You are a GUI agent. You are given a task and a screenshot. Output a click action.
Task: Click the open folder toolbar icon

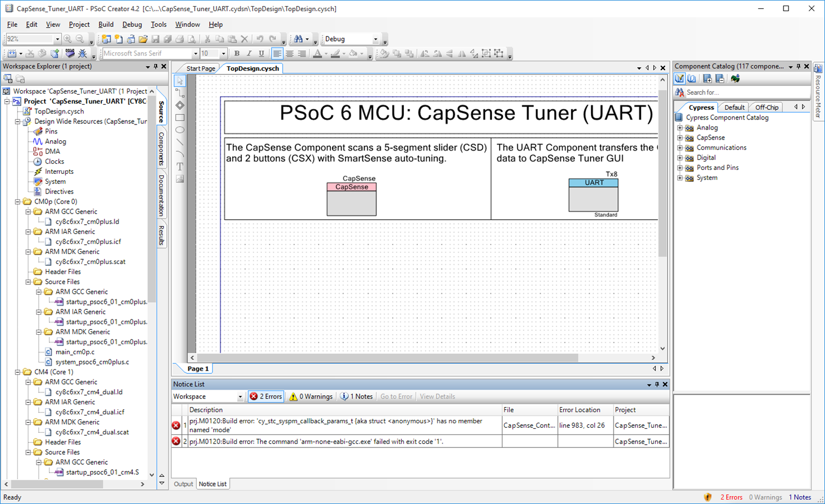pyautogui.click(x=143, y=39)
